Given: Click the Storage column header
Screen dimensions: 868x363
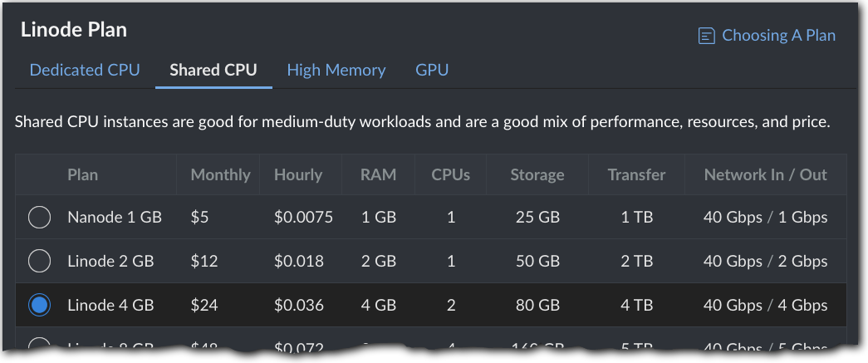Looking at the screenshot, I should (x=537, y=175).
